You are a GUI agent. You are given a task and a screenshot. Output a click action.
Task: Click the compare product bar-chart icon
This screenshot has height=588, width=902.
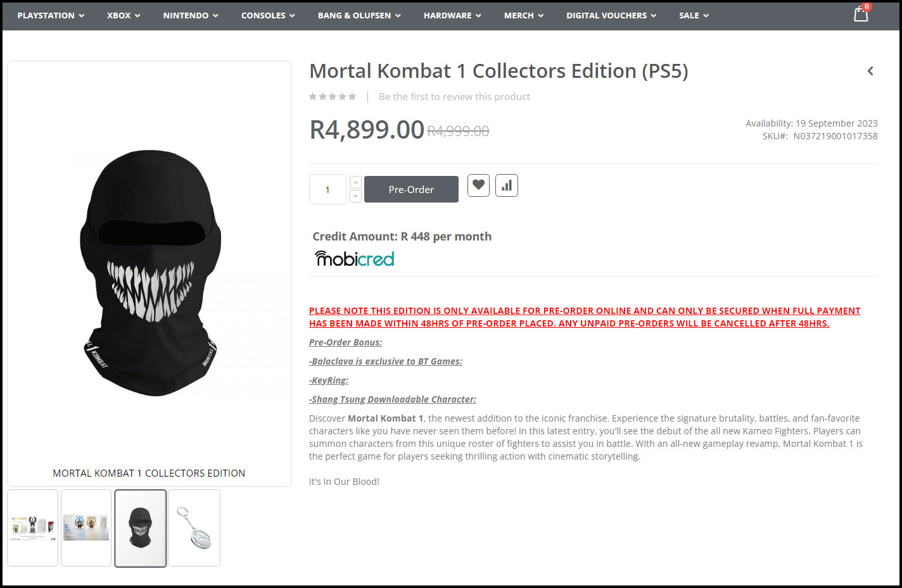[x=506, y=185]
